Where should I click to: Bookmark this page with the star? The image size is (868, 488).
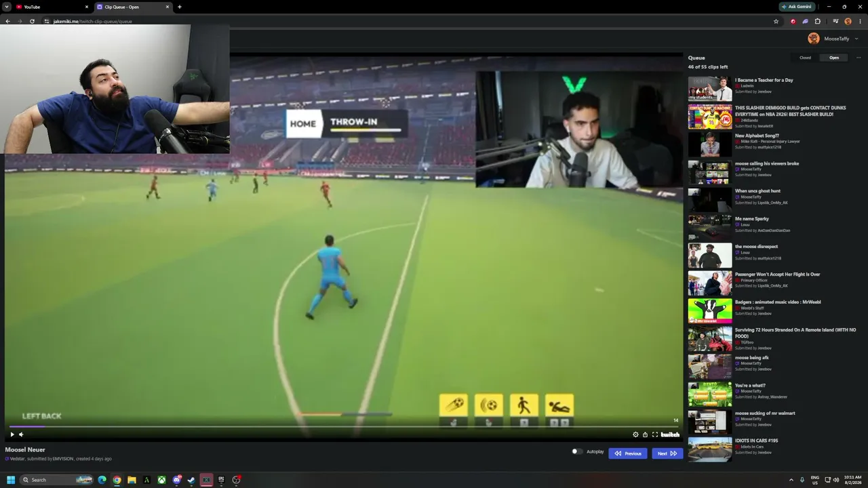coord(776,21)
